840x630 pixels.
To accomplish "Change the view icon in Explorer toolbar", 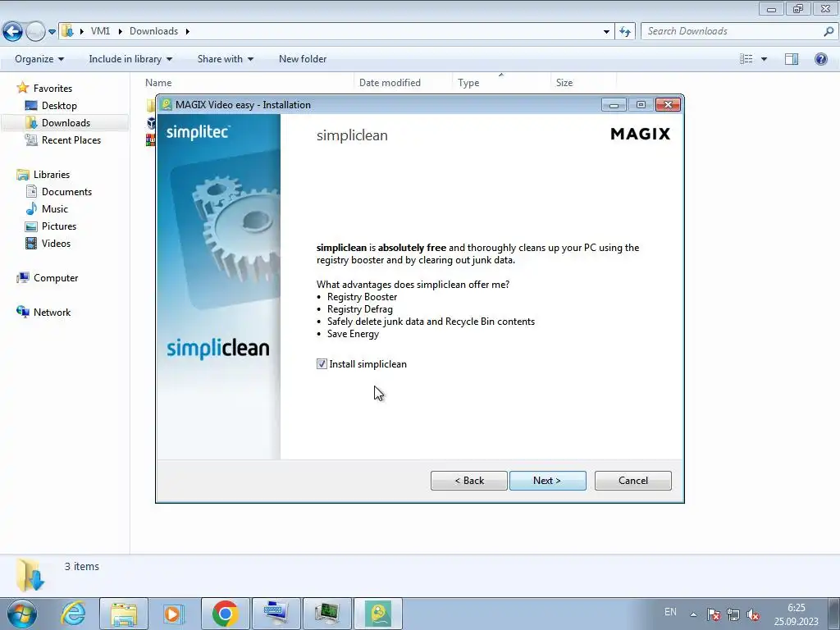I will click(x=746, y=59).
